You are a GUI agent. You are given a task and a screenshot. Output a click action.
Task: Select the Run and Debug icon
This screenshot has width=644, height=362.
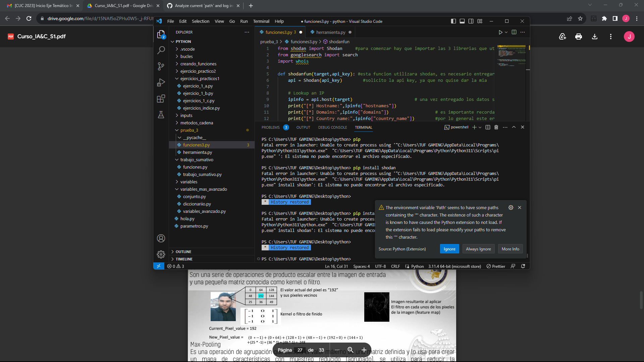coord(161,82)
